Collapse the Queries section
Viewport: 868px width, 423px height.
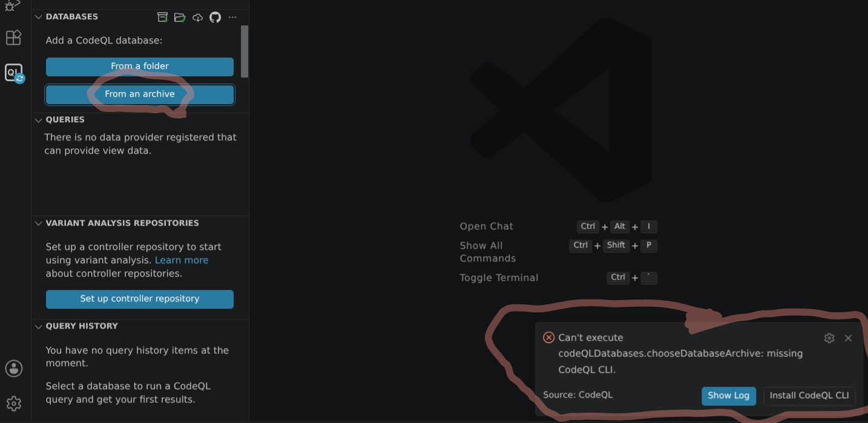click(39, 120)
